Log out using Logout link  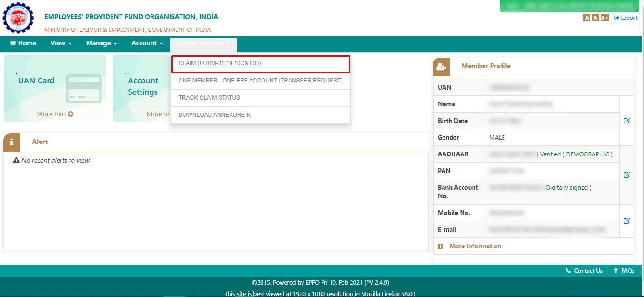pyautogui.click(x=626, y=18)
